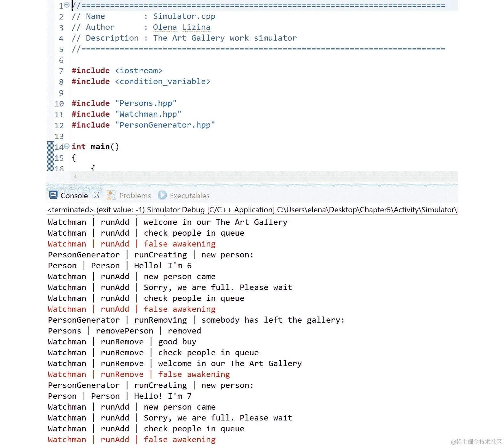Close the Console view via its X icon

[96, 195]
